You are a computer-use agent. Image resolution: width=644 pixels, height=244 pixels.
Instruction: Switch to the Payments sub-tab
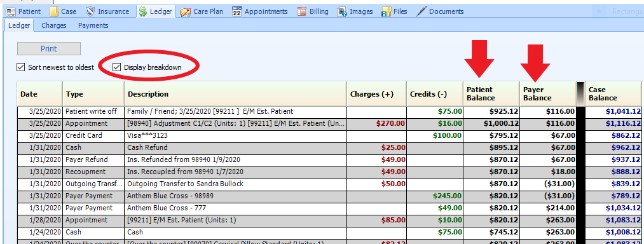pyautogui.click(x=93, y=25)
